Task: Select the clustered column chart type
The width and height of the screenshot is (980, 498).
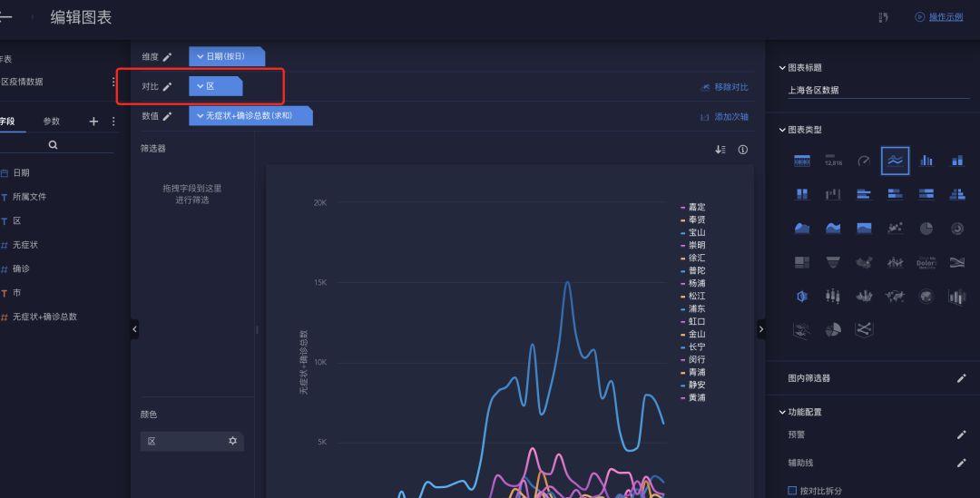Action: point(926,161)
